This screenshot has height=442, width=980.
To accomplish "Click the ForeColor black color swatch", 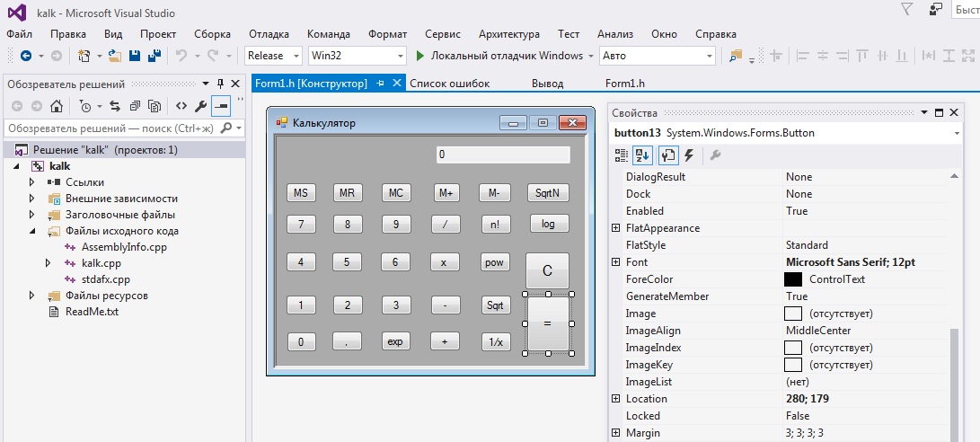I will coord(793,279).
